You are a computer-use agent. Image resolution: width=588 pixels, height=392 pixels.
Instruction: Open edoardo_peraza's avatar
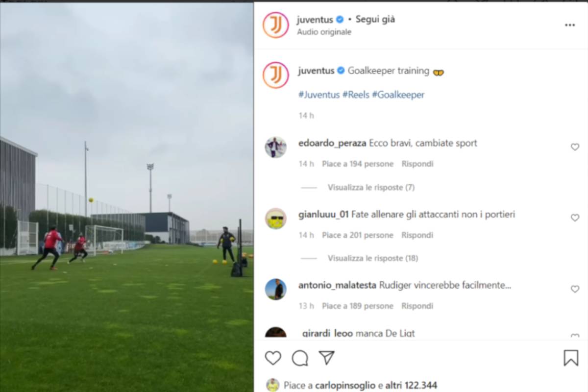pyautogui.click(x=275, y=147)
